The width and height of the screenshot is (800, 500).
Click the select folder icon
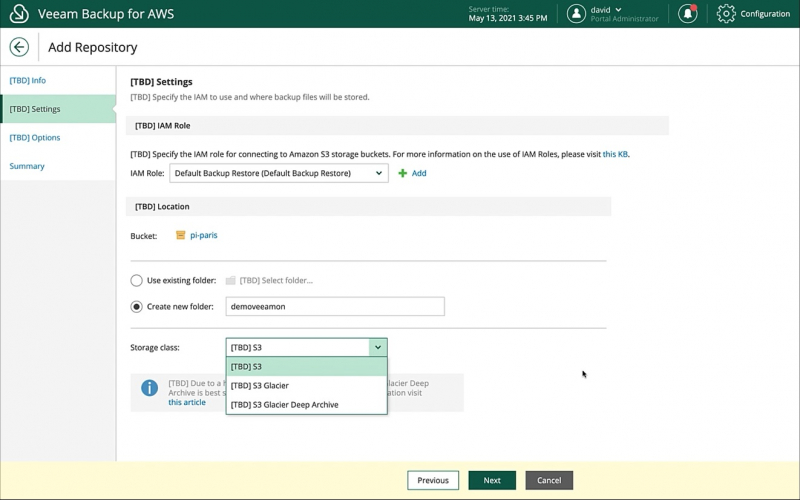coord(231,281)
